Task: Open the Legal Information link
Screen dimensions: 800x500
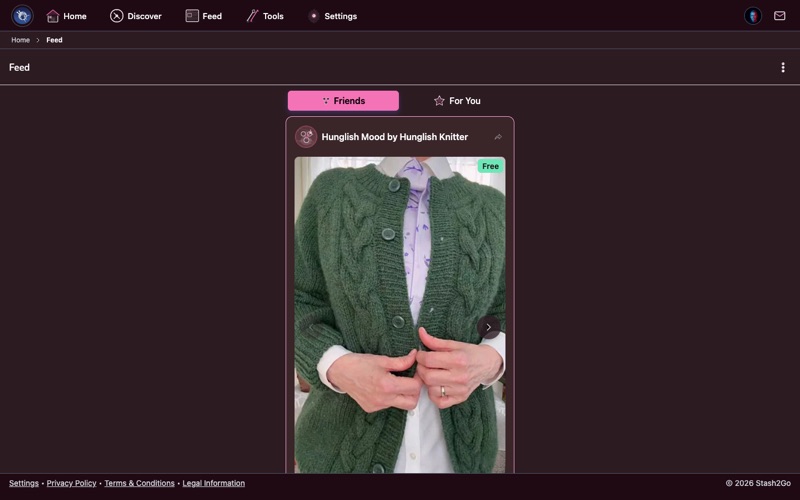Action: [214, 483]
